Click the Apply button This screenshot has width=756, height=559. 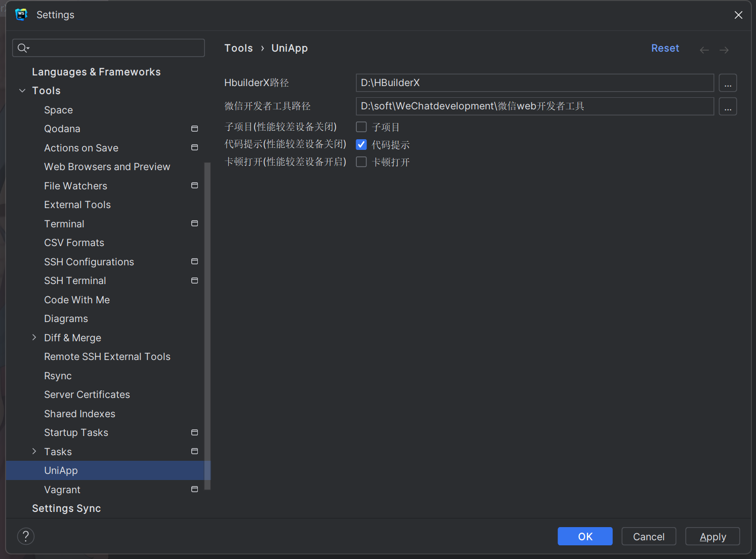tap(712, 536)
